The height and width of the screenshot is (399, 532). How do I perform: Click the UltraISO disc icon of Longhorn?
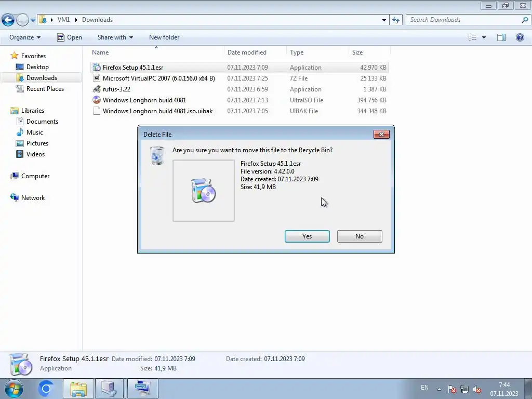(97, 100)
